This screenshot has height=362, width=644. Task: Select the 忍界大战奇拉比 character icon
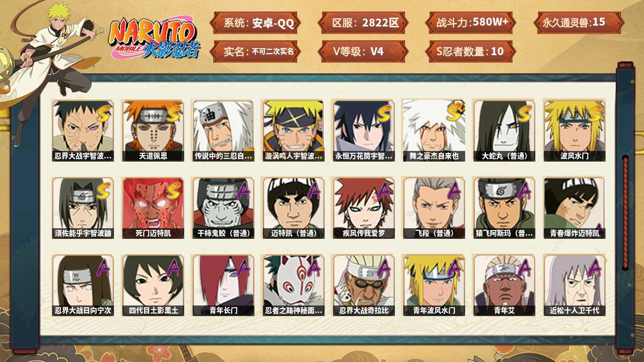364,285
